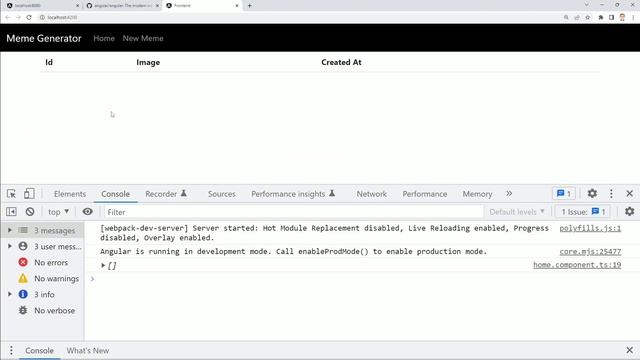Viewport: 640px width, 360px height.
Task: Open the browser extensions puzzle icon
Action: 600,17
